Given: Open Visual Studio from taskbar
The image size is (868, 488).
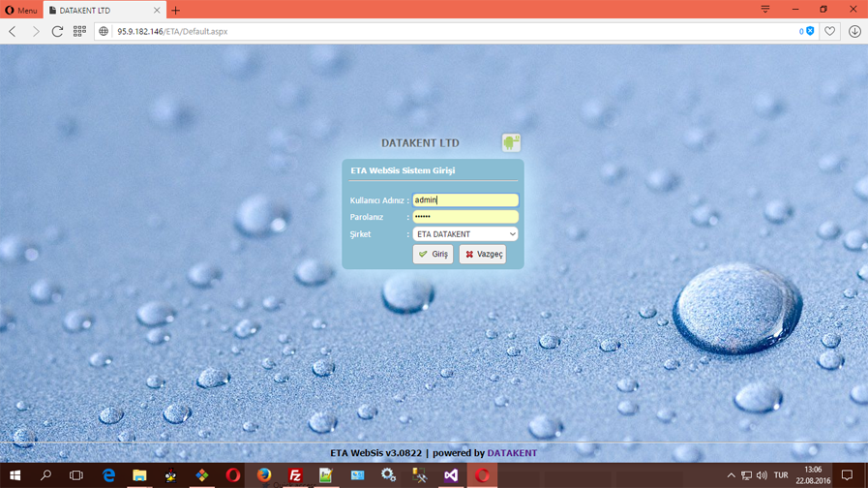Looking at the screenshot, I should coord(451,475).
